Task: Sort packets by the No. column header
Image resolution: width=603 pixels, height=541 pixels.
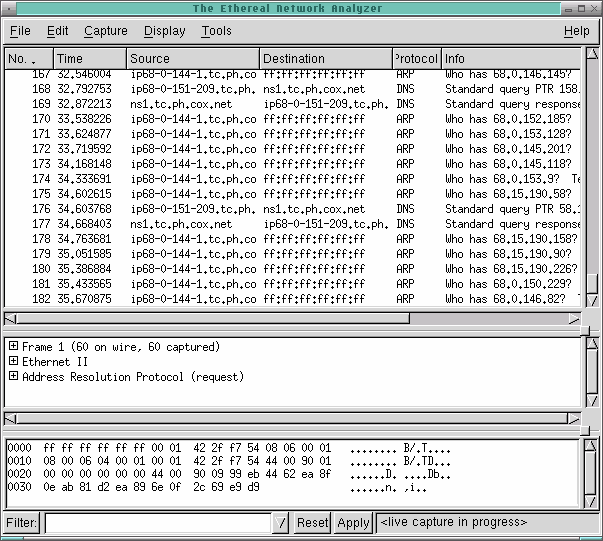Action: point(29,59)
